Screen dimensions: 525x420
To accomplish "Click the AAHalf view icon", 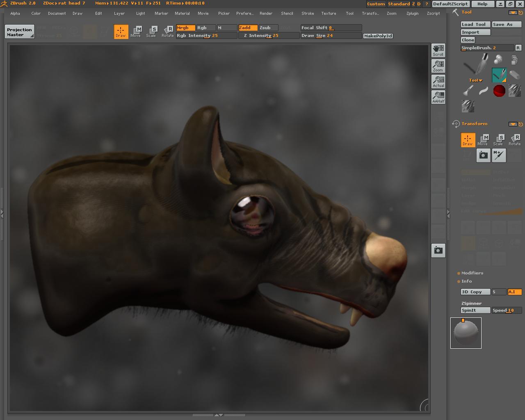I will click(438, 97).
